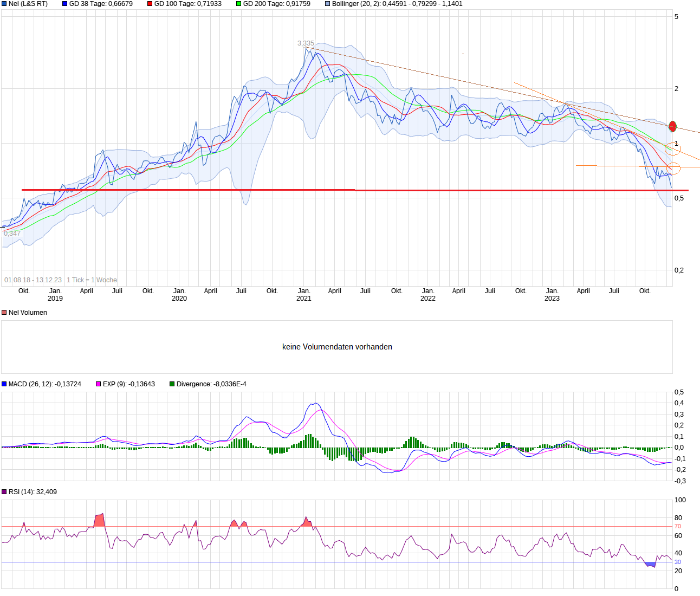This screenshot has width=700, height=596.
Task: Click the '2023' year label on the time axis
Action: pyautogui.click(x=552, y=299)
